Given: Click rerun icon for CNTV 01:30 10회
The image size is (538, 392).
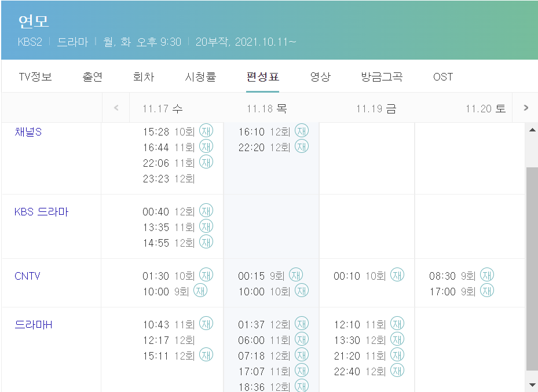Looking at the screenshot, I should (x=206, y=274).
